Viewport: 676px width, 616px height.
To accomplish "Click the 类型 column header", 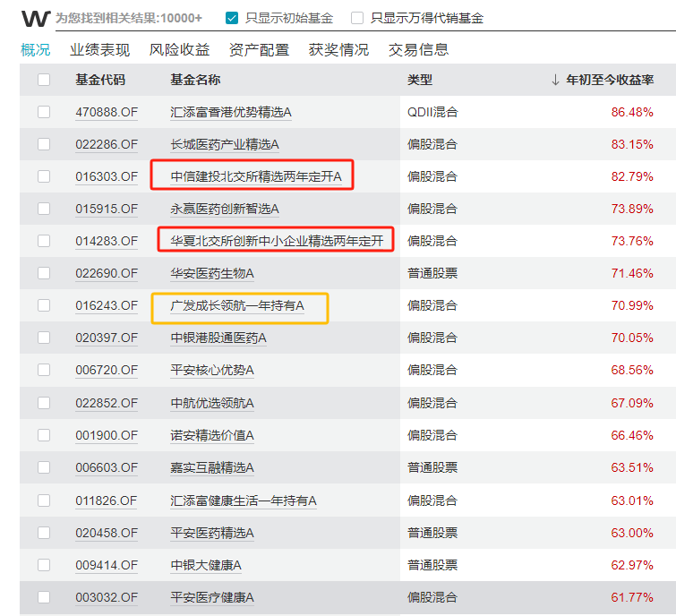I will [x=420, y=80].
